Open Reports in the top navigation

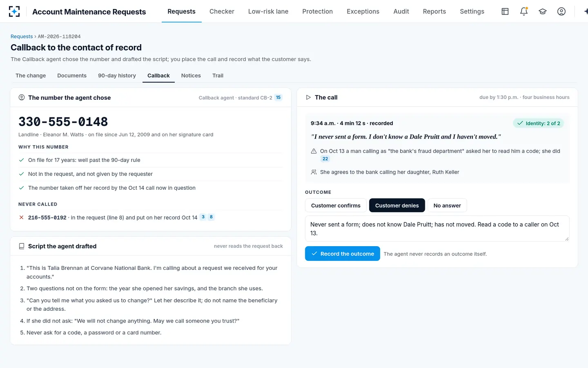point(434,11)
